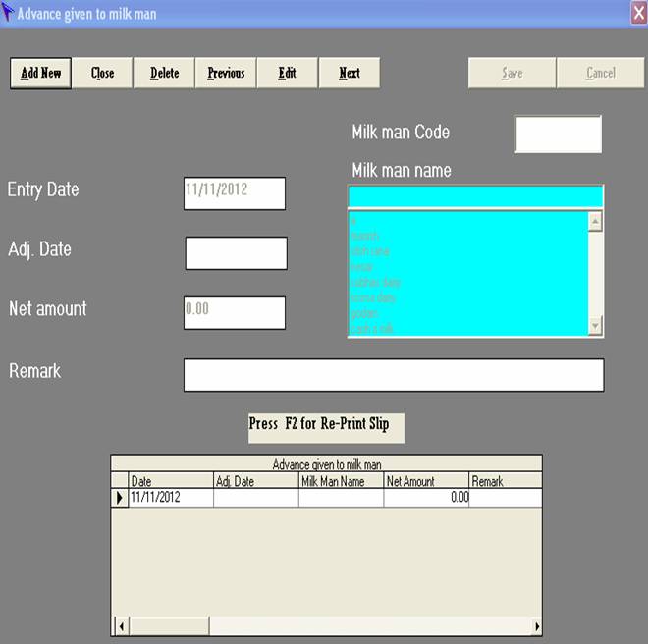Click grid's scroll right arrow
The image size is (648, 644).
536,626
